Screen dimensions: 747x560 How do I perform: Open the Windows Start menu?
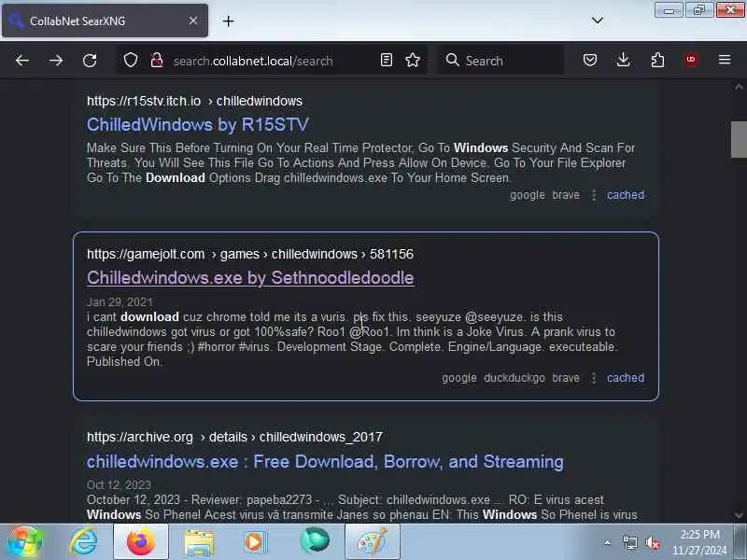click(24, 542)
